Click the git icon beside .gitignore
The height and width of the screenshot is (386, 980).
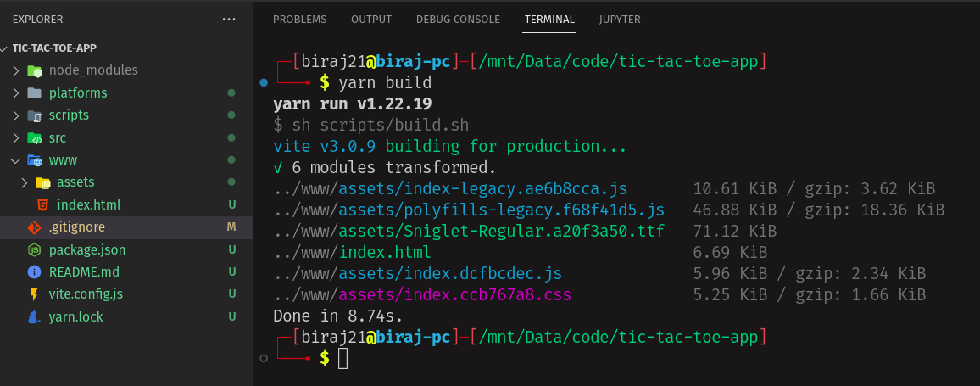coord(35,227)
